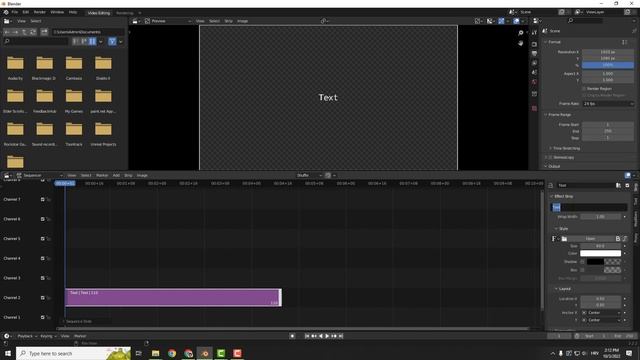The height and width of the screenshot is (360, 640).
Task: Open sequencer Add menu
Action: click(116, 176)
